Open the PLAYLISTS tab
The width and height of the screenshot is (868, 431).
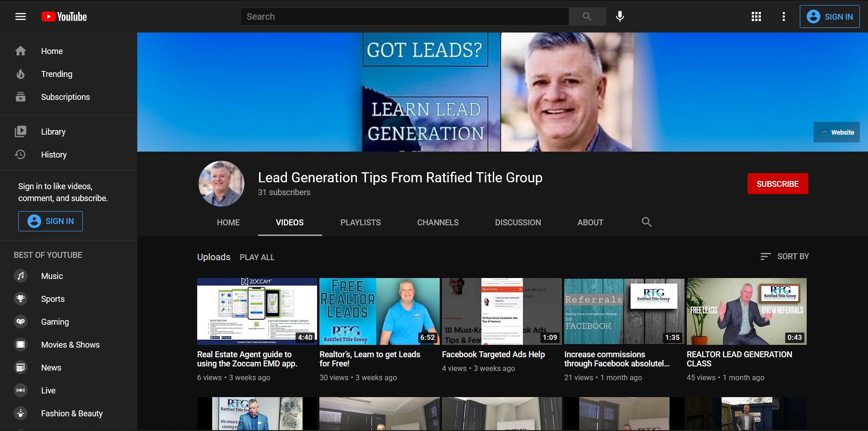pyautogui.click(x=361, y=223)
